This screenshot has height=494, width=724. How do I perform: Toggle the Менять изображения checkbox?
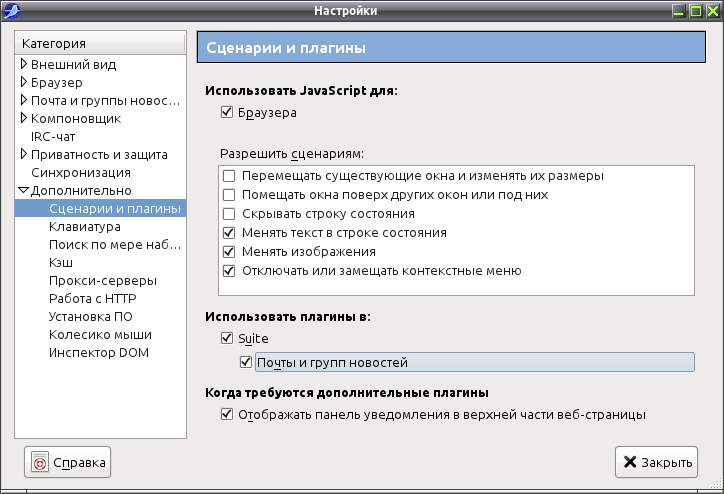[229, 252]
